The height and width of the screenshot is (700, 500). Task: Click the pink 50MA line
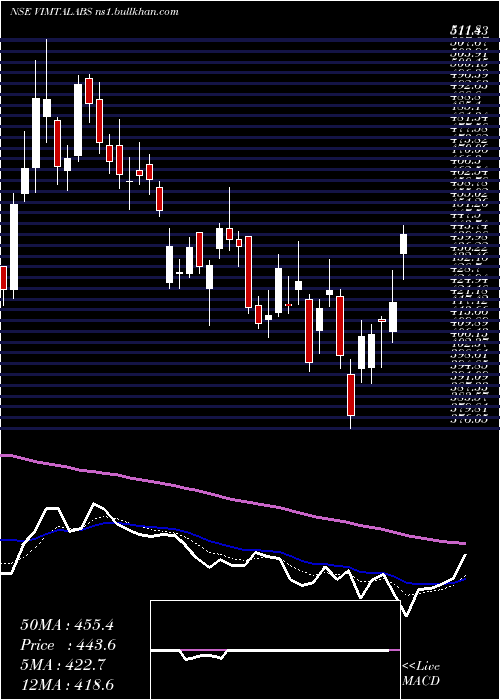pos(232,500)
